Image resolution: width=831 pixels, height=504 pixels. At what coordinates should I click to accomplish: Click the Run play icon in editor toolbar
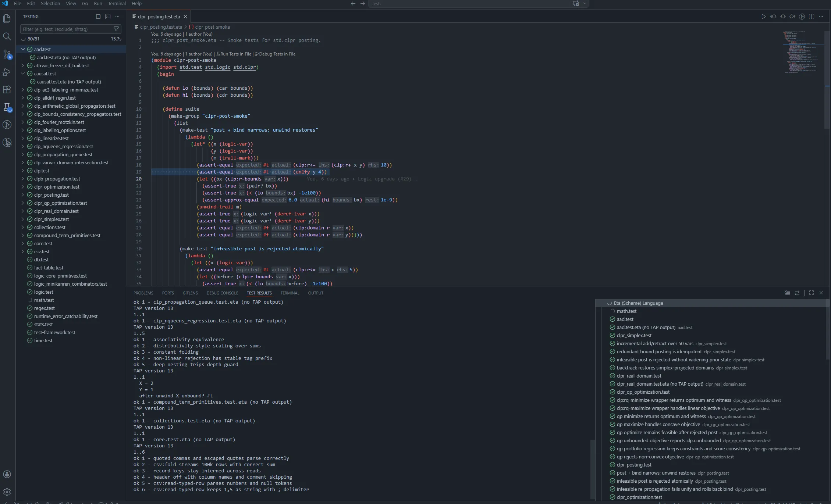(764, 17)
